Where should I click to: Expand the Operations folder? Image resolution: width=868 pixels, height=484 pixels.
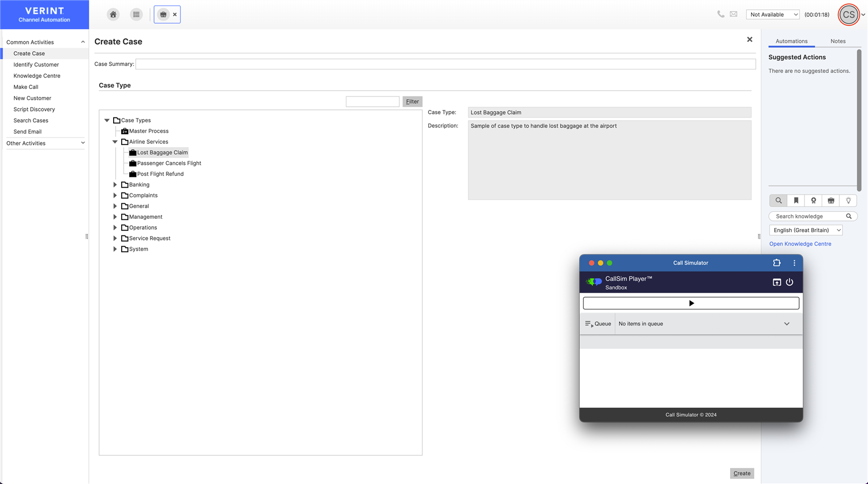coord(115,227)
